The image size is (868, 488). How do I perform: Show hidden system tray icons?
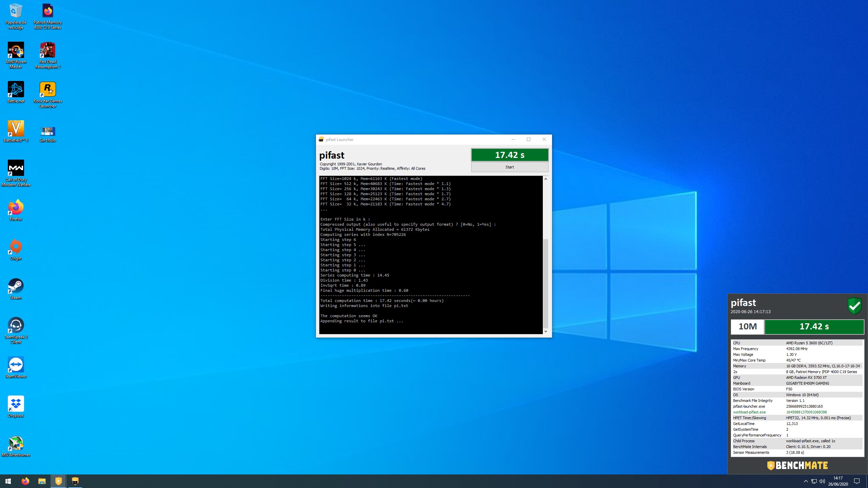[806, 481]
